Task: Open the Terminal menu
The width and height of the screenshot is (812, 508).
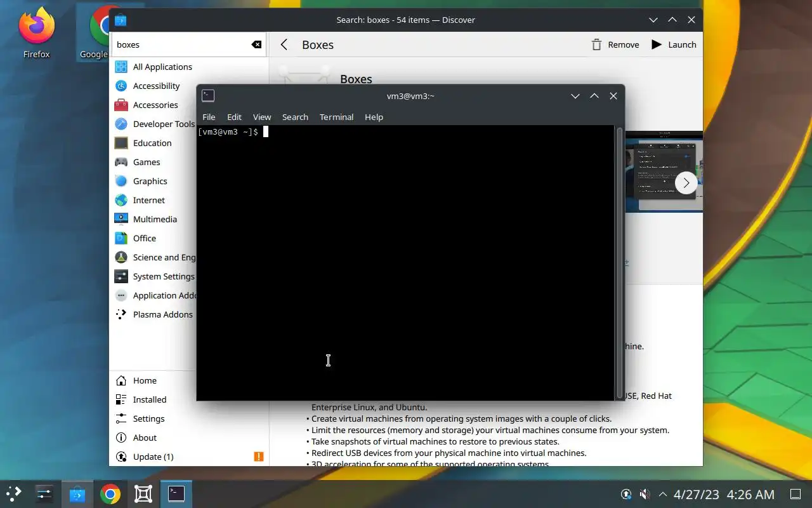Action: 336,117
